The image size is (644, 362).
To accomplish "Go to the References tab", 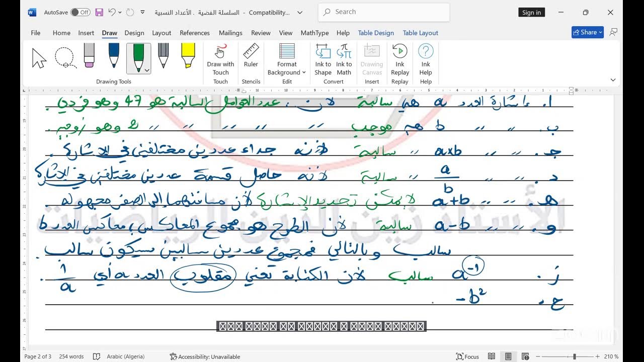I will 195,33.
